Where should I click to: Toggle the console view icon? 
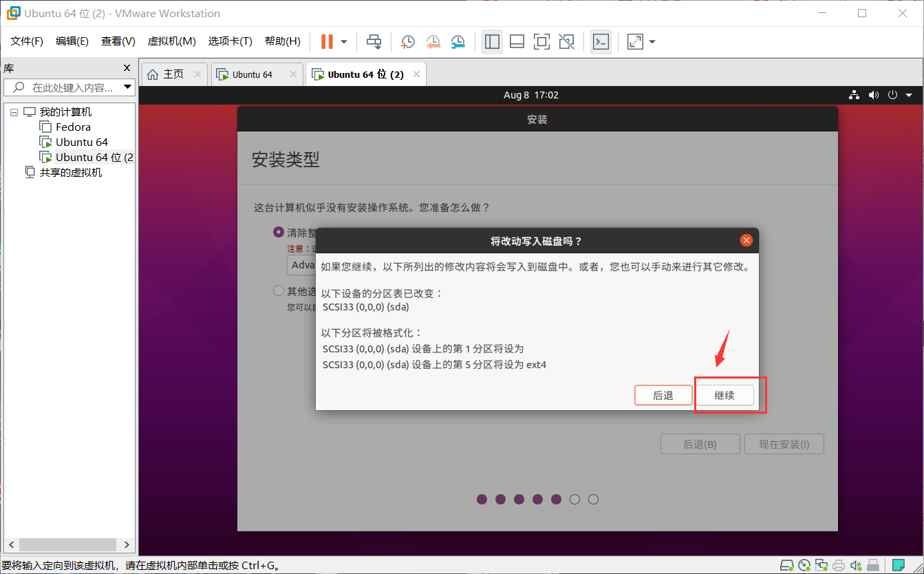click(601, 42)
